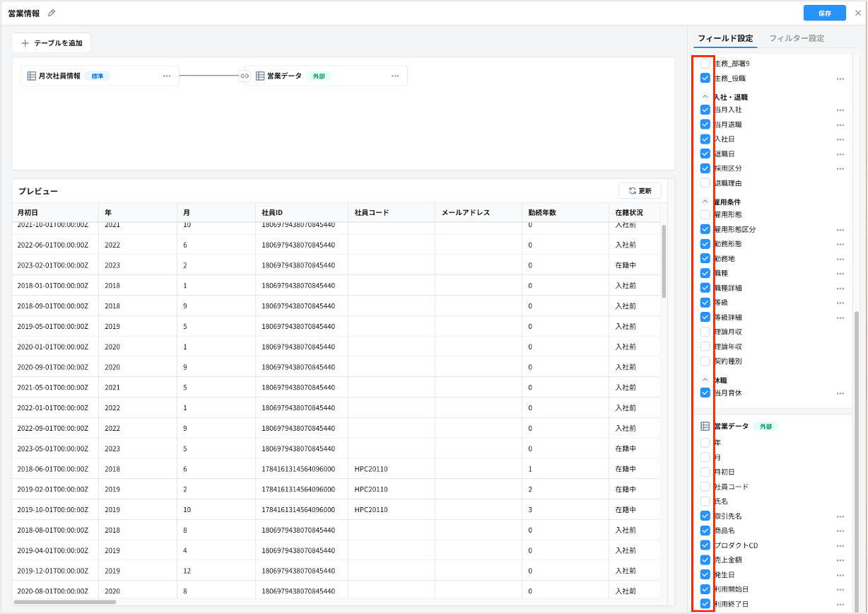868x614 pixels.
Task: Open the 営業データ table node options menu
Action: [395, 76]
